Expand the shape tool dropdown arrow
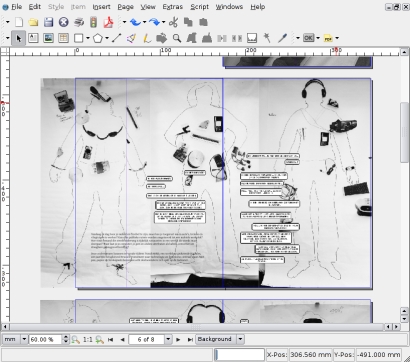410x362 pixels. [88, 38]
